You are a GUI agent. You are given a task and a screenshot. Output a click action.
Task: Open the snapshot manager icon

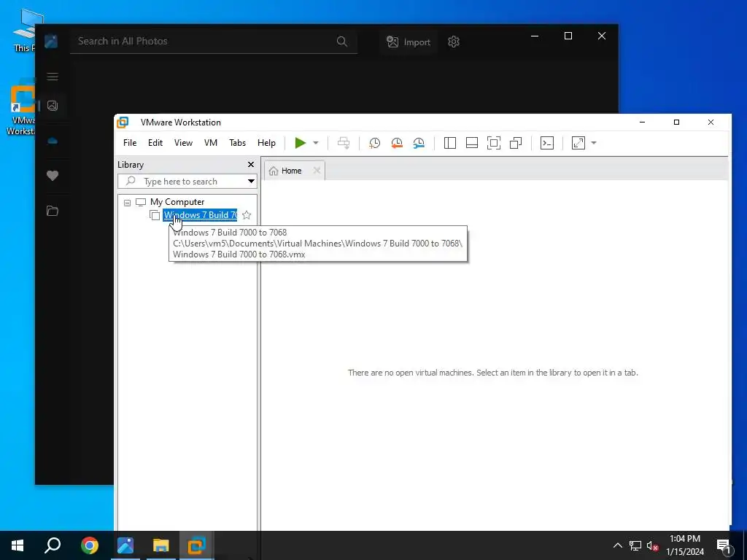click(x=419, y=143)
